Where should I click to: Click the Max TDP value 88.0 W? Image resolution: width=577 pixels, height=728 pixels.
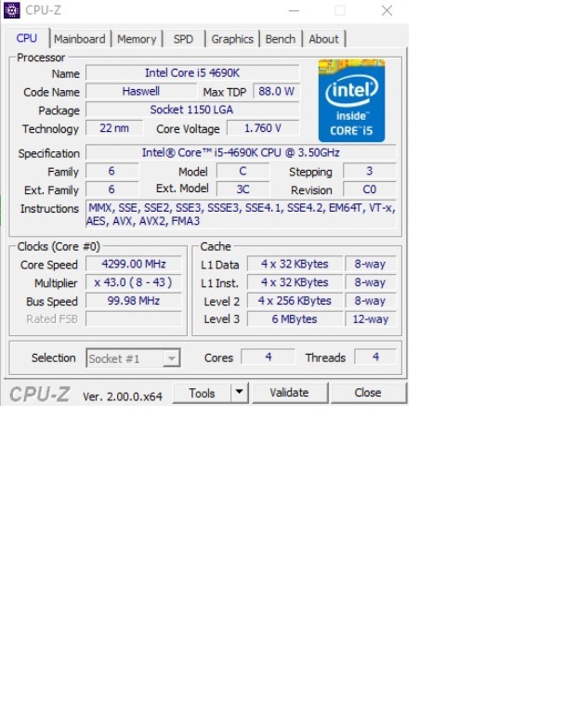click(x=277, y=91)
